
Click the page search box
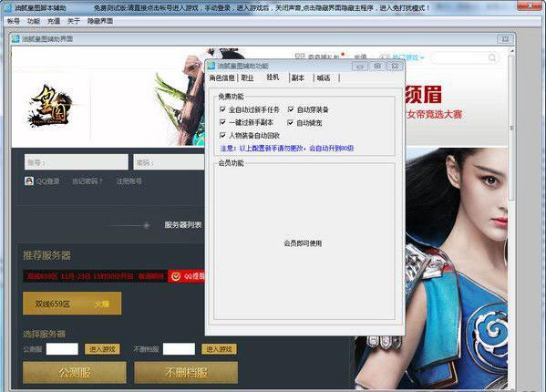(465, 57)
